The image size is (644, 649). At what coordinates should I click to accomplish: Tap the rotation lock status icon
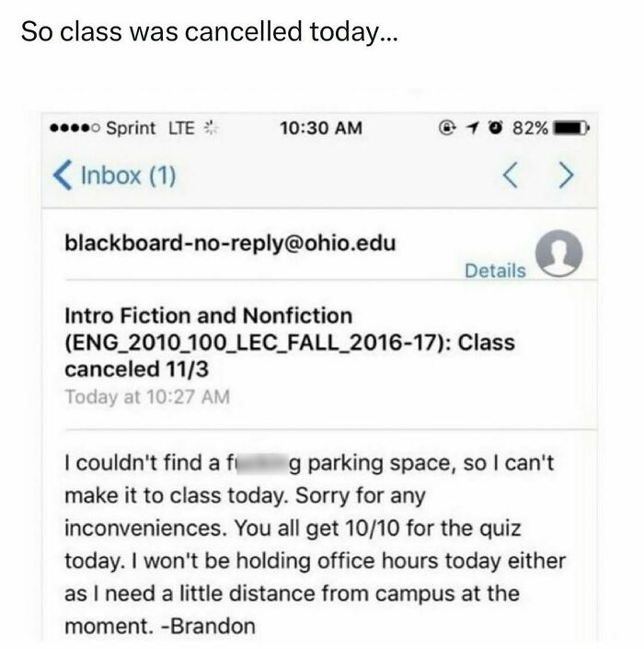[x=447, y=128]
